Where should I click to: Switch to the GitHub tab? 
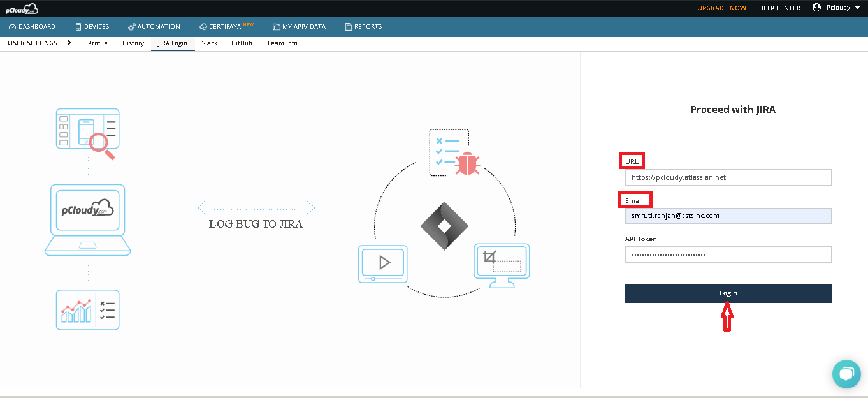242,43
